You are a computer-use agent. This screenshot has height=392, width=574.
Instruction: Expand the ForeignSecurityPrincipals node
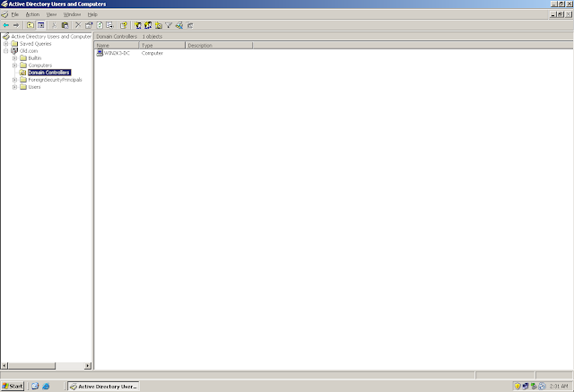(x=14, y=80)
